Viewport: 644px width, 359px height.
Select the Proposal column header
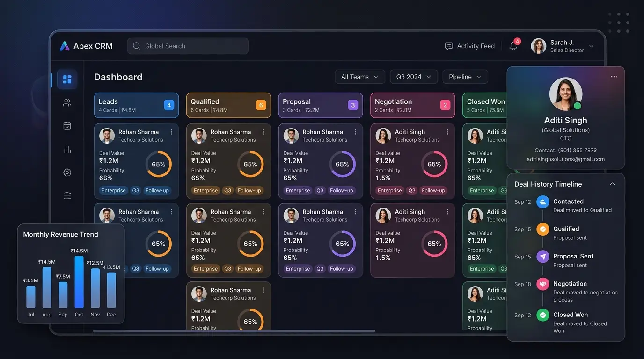pos(321,105)
